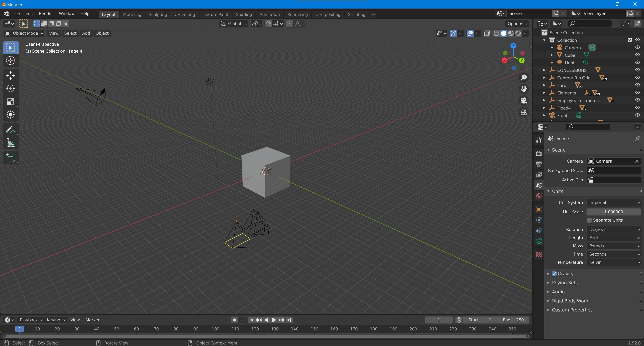Select the Measure tool
This screenshot has height=346, width=644.
[x=11, y=143]
